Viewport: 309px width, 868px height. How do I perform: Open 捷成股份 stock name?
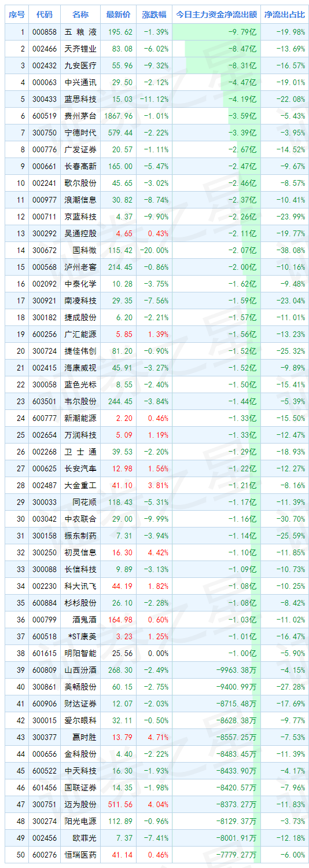81,317
